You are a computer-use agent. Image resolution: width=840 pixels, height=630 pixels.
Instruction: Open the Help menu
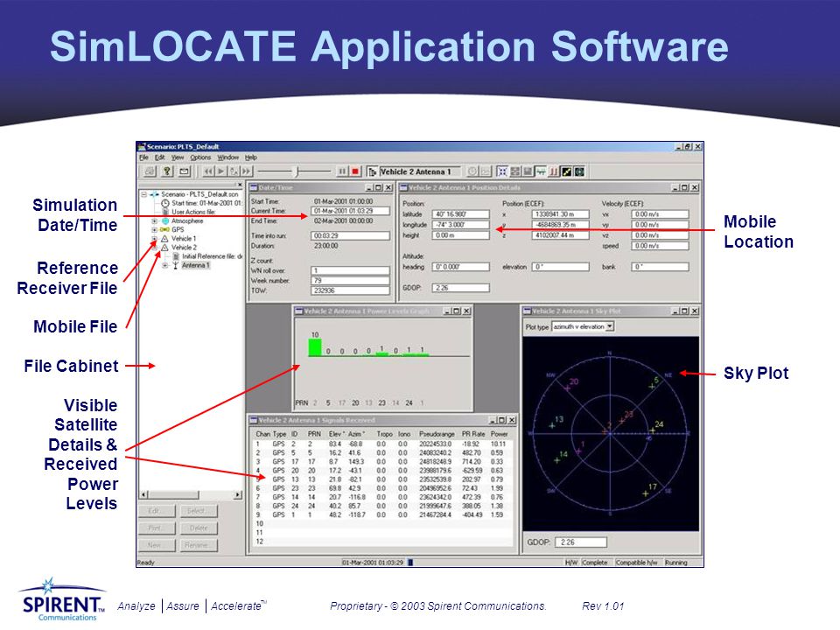pyautogui.click(x=251, y=157)
